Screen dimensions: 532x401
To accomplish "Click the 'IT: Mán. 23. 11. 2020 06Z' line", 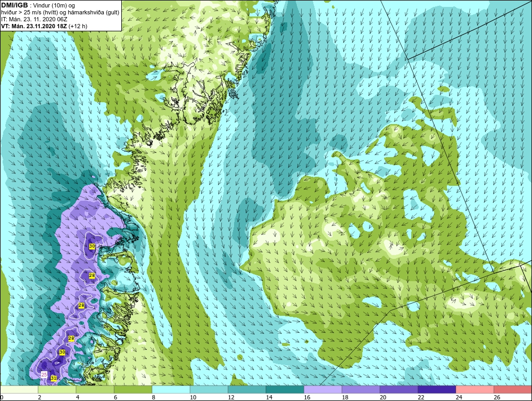I will (34, 19).
